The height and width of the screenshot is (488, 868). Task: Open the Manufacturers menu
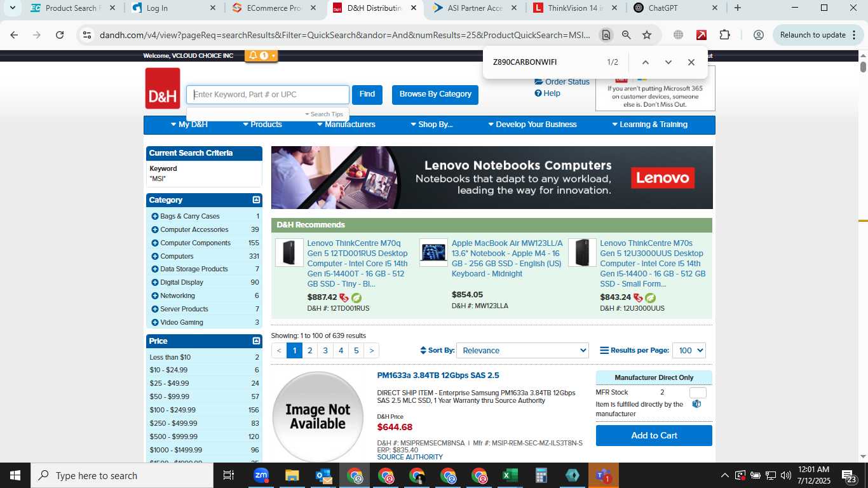click(346, 125)
